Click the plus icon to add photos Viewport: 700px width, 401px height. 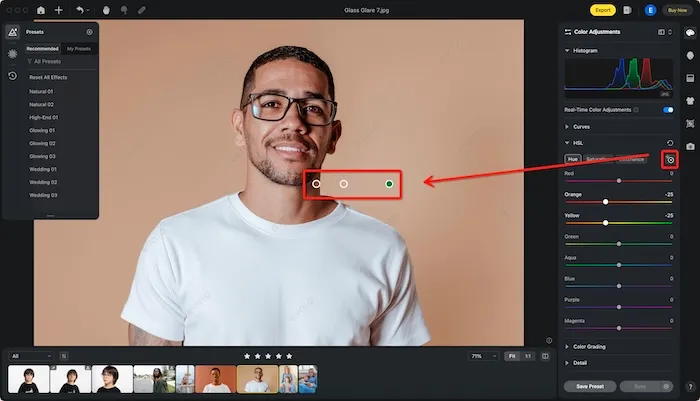tap(58, 10)
